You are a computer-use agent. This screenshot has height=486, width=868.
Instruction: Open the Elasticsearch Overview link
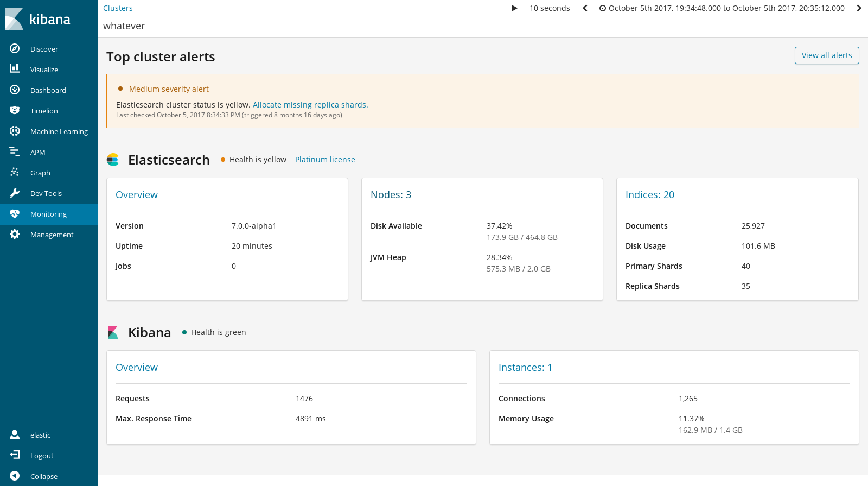[x=137, y=195]
